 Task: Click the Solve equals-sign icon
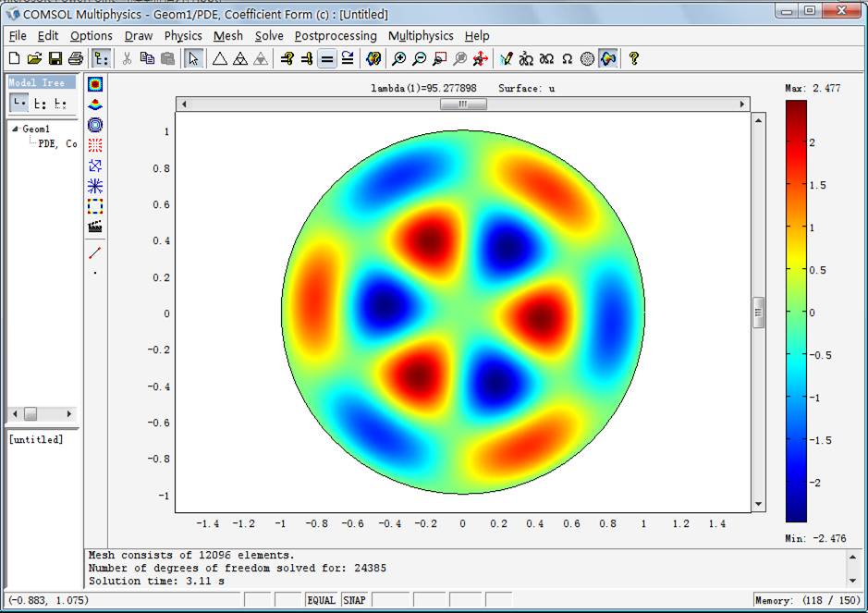326,58
